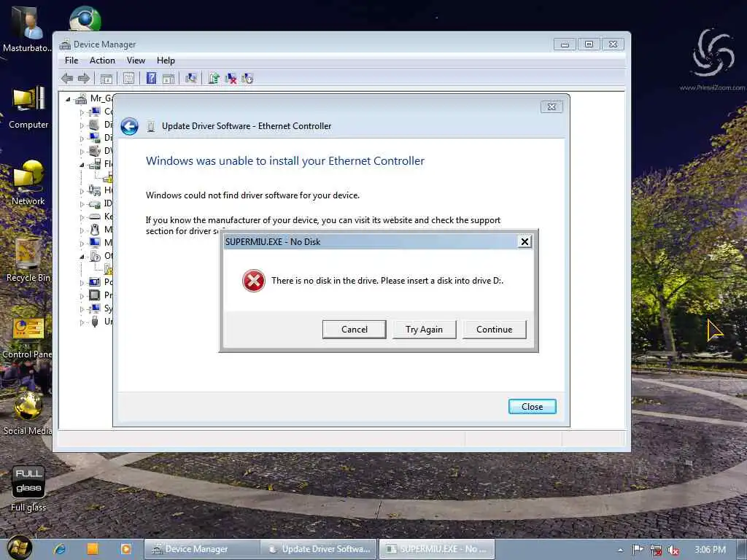Click Update Driver Software toolbar icon
The image size is (747, 560).
(214, 78)
